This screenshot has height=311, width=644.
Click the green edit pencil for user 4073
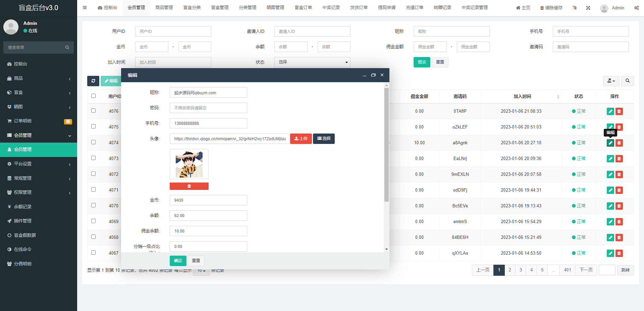(610, 159)
